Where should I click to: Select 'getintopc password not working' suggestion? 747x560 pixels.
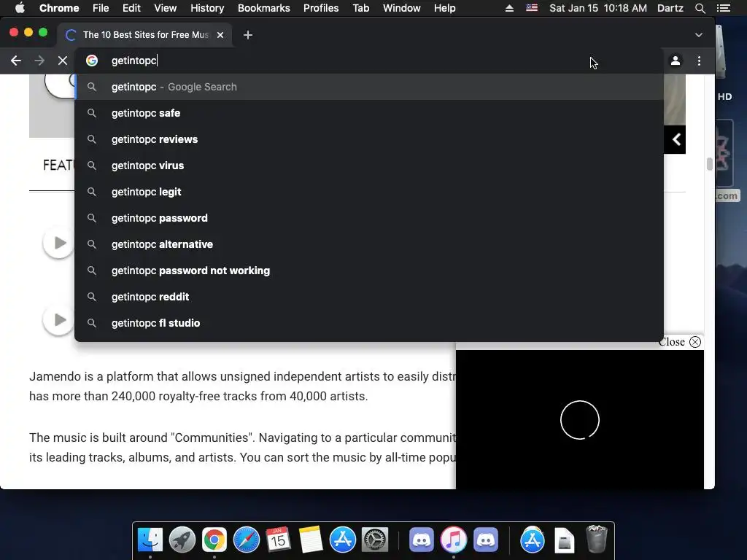click(x=369, y=270)
